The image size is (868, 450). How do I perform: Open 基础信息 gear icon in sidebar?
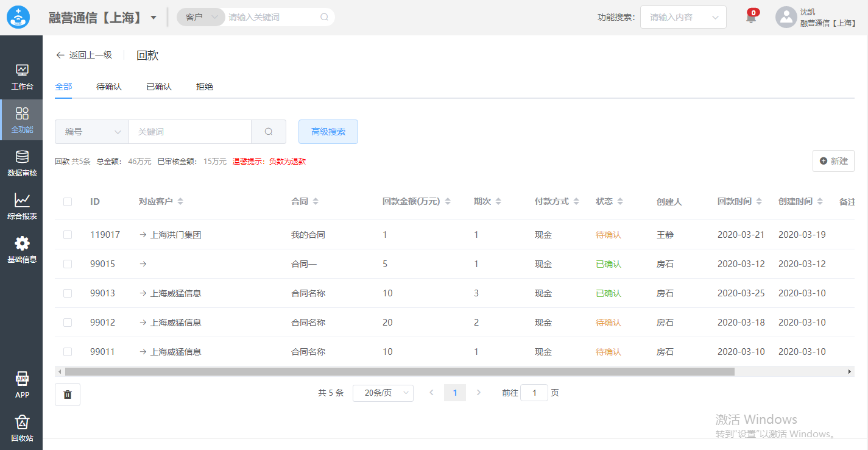[x=22, y=244]
